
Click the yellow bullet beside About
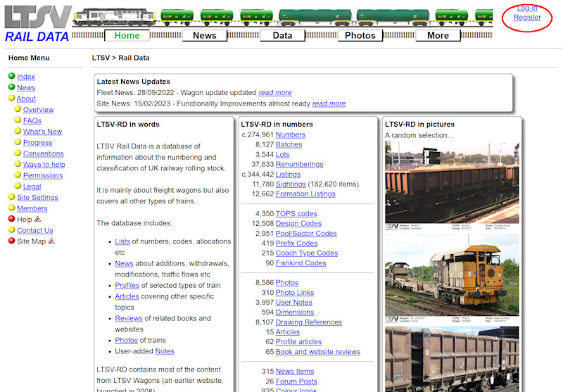coord(11,99)
